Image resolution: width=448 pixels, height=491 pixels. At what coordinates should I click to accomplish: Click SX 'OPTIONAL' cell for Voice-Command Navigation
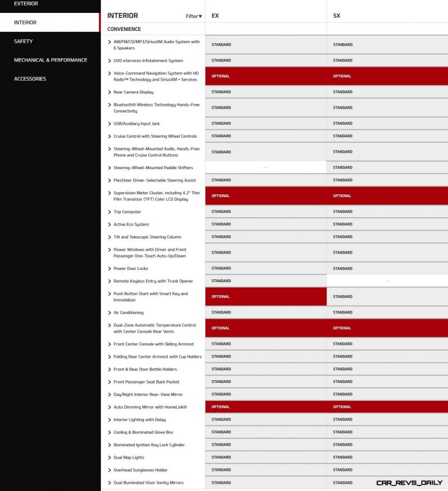point(387,76)
